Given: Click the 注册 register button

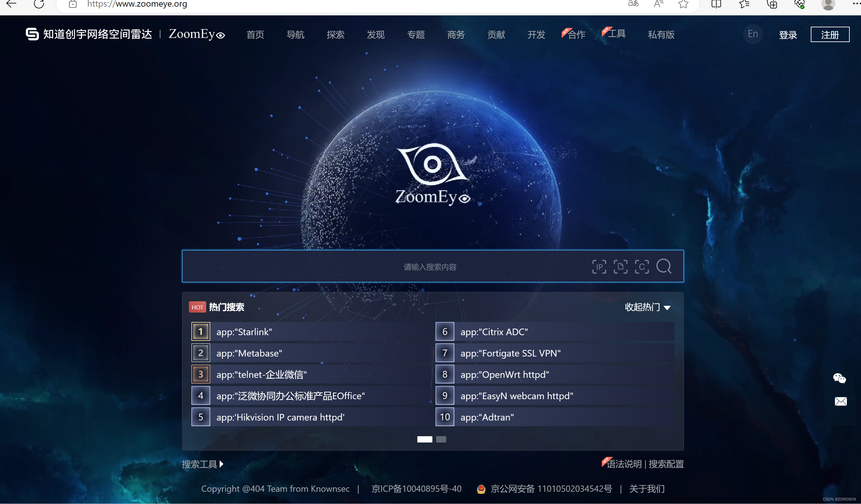Looking at the screenshot, I should coord(830,35).
